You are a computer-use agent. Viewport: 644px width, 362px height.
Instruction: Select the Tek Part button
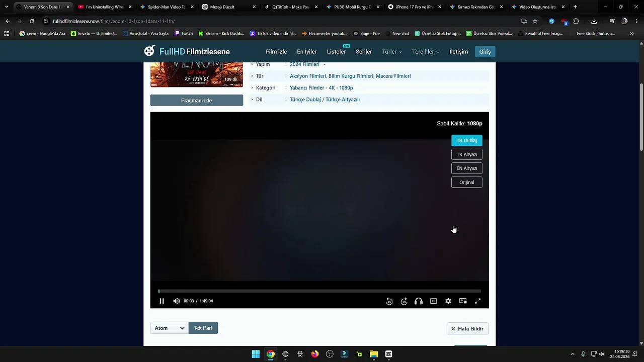coord(203,328)
